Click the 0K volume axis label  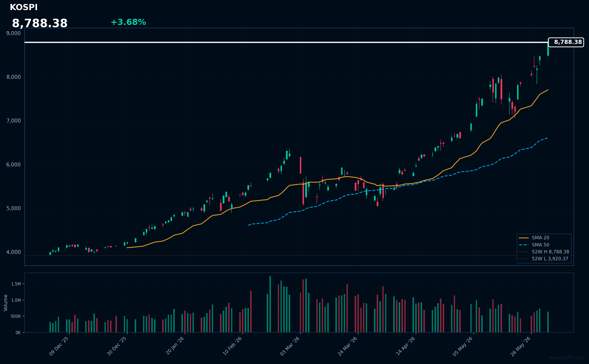pos(18,333)
